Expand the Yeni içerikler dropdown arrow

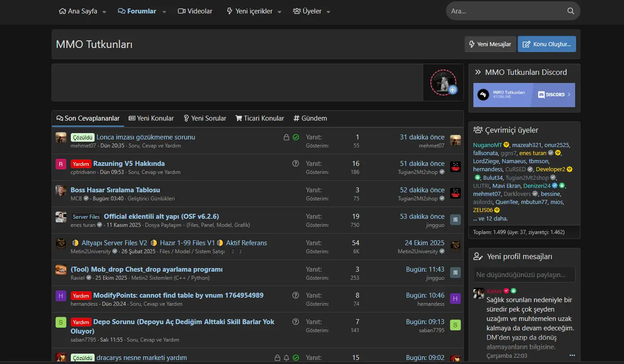(280, 12)
